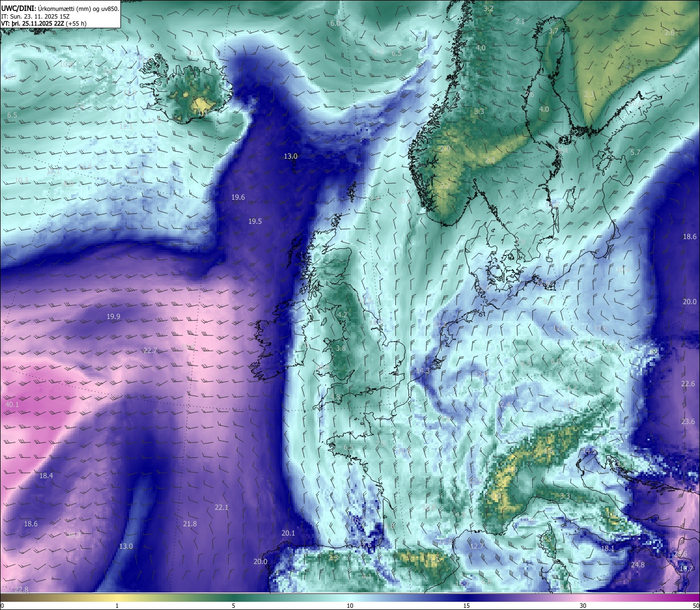Click the 6.0 value at the top
This screenshot has height=610, width=700.
tap(335, 24)
